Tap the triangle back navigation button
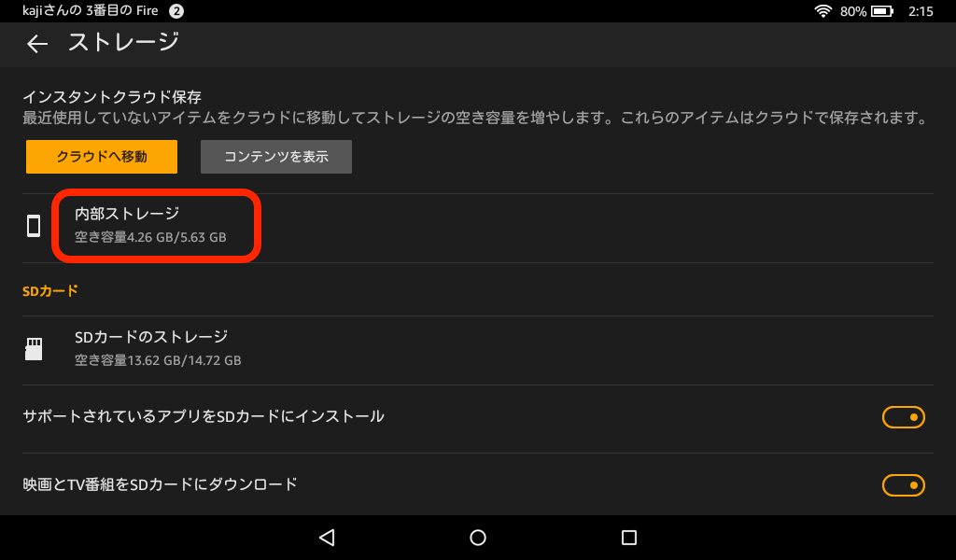 pyautogui.click(x=327, y=538)
